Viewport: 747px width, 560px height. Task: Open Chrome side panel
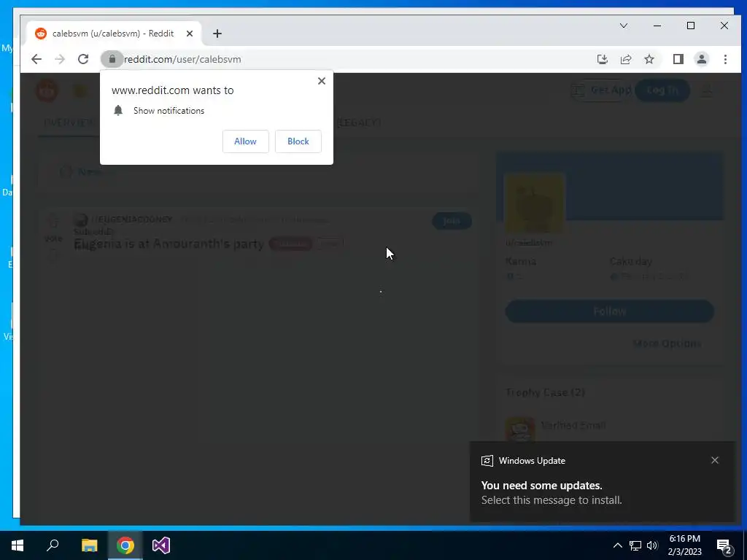pos(678,59)
